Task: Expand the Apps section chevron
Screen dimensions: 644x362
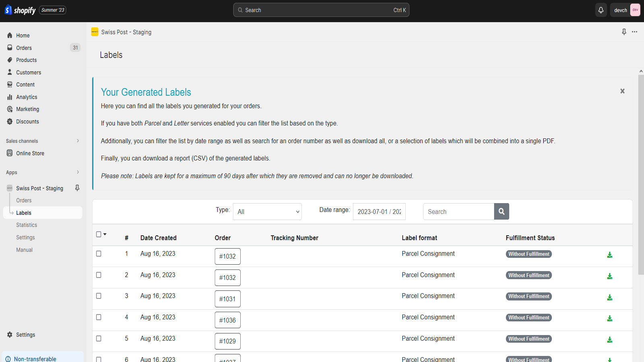Action: pos(78,173)
